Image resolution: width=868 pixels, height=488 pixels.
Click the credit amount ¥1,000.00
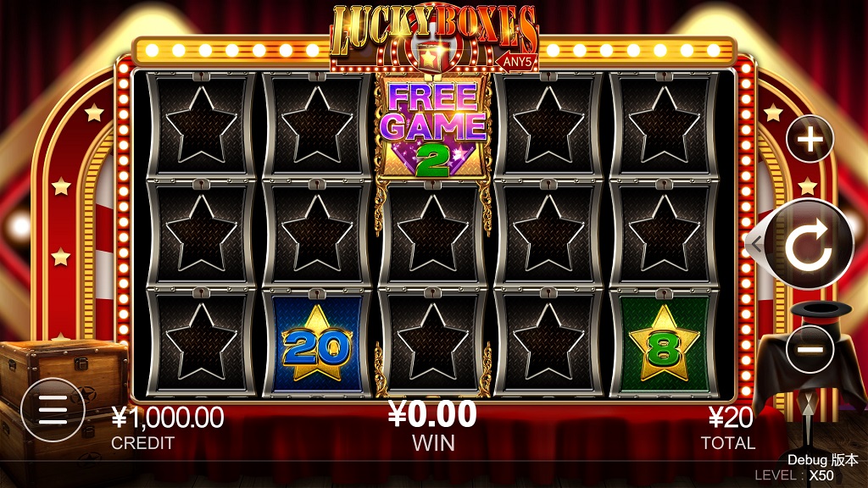[x=168, y=417]
